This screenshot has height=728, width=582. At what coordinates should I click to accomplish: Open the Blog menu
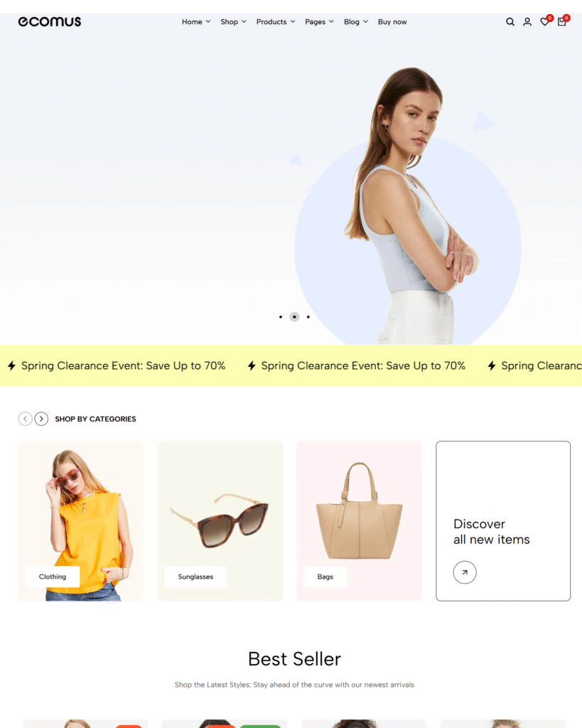pyautogui.click(x=355, y=22)
